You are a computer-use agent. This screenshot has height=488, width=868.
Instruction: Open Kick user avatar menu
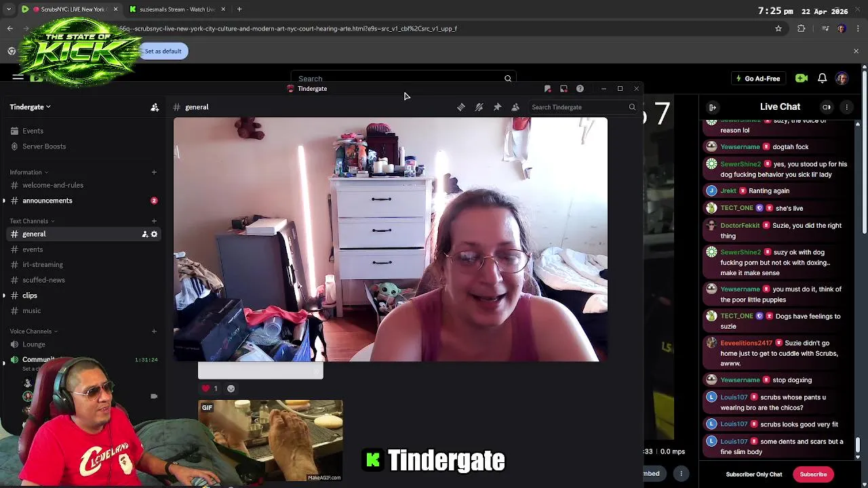842,79
